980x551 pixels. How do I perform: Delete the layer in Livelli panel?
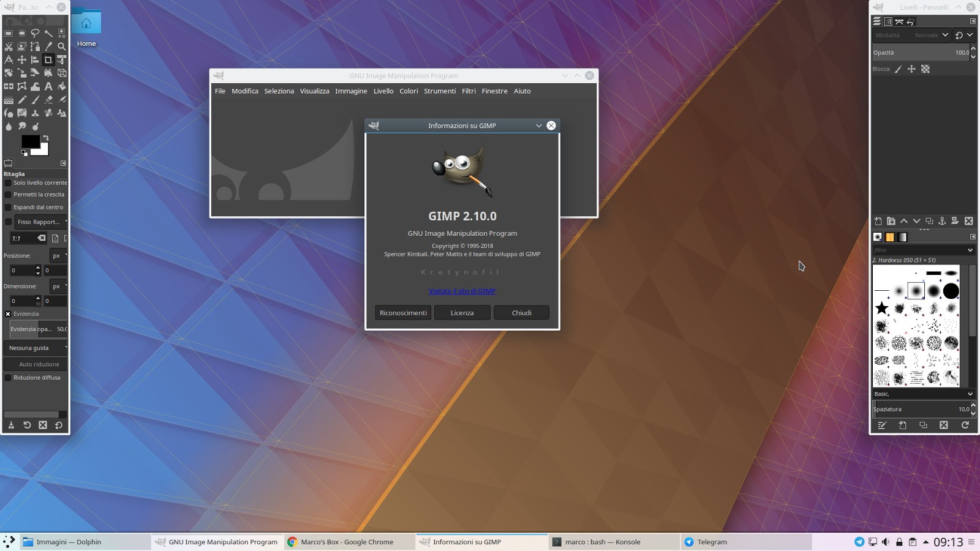coord(968,221)
